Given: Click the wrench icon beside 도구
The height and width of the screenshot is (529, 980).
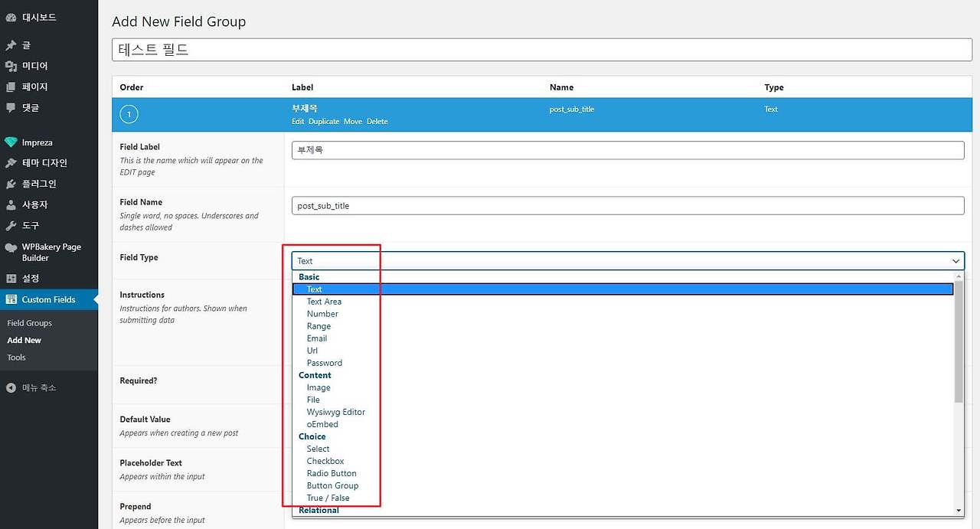Looking at the screenshot, I should click(11, 226).
